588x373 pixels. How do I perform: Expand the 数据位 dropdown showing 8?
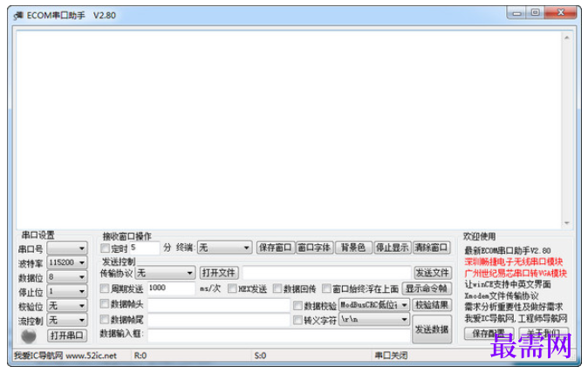tap(67, 277)
